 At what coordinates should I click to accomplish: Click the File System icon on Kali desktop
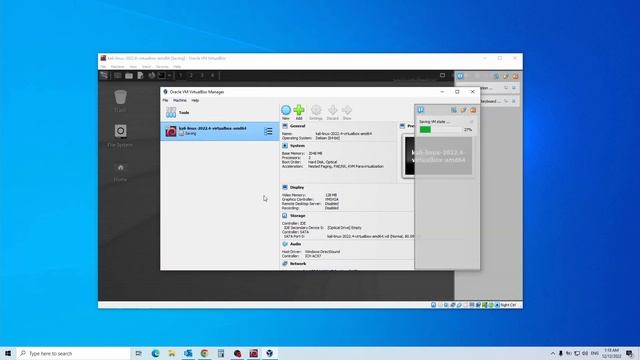point(120,131)
